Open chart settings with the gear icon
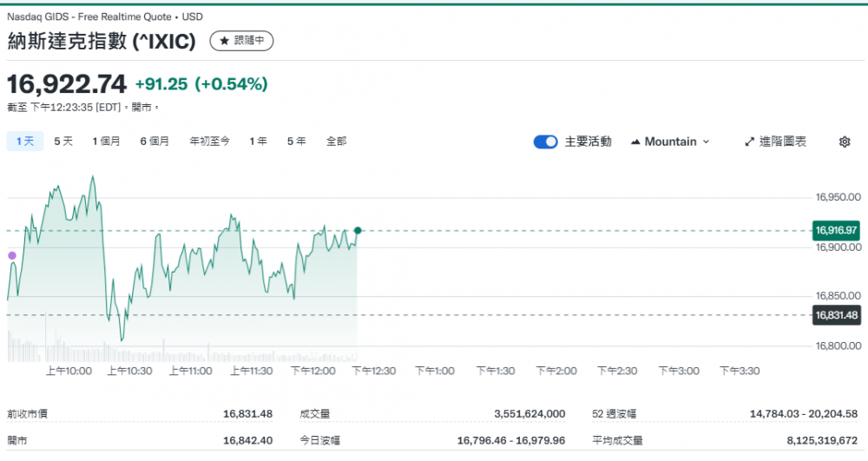The width and height of the screenshot is (868, 461). tap(844, 142)
